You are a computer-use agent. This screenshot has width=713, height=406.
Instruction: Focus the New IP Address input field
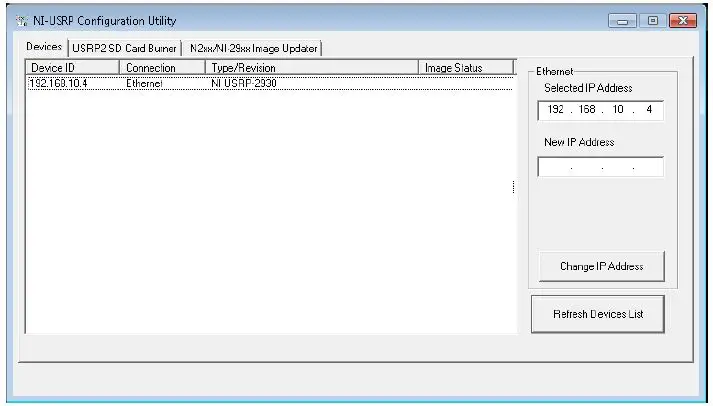[600, 167]
